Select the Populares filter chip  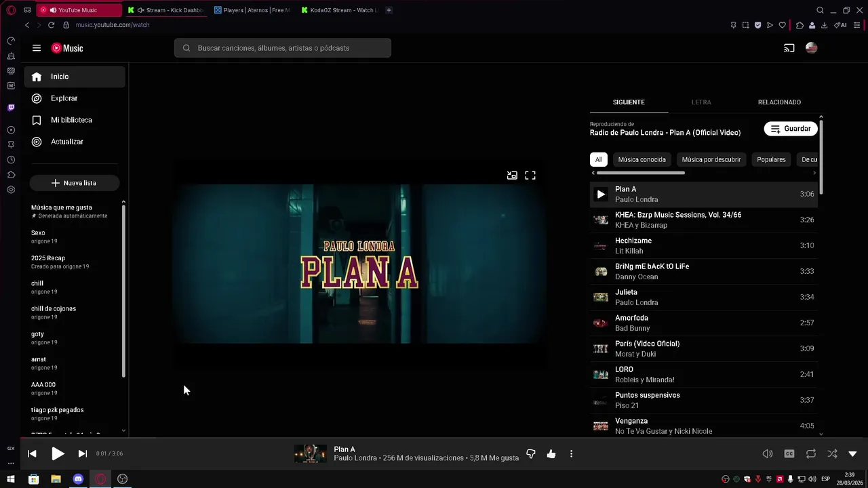[771, 160]
